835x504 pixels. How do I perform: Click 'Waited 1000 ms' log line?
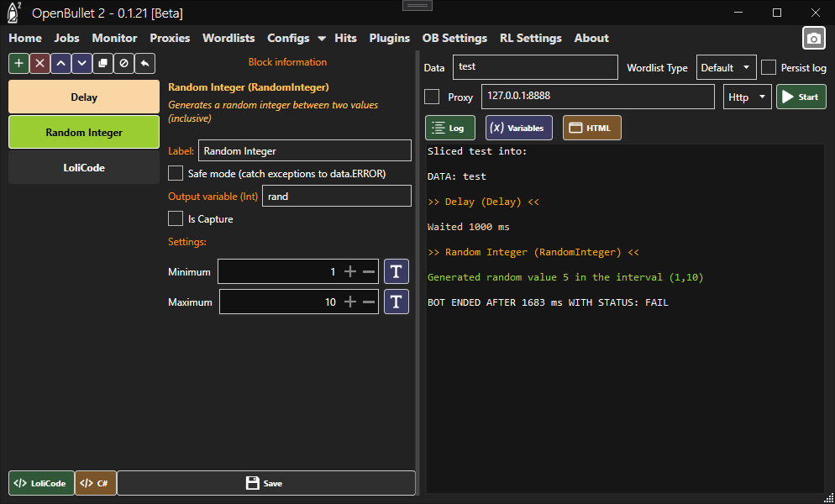pos(468,227)
